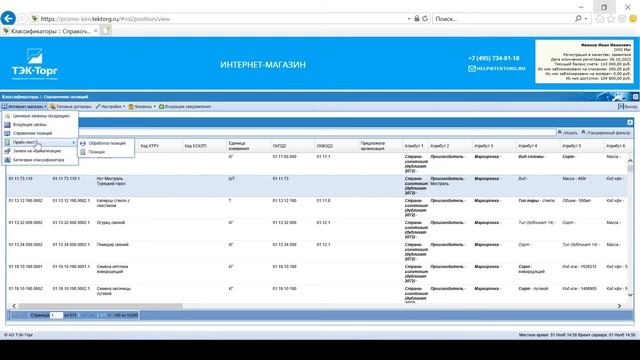Click the horizontal scrollbar thumb under the grid
Viewport: 640px width, 360px height.
pyautogui.click(x=100, y=306)
